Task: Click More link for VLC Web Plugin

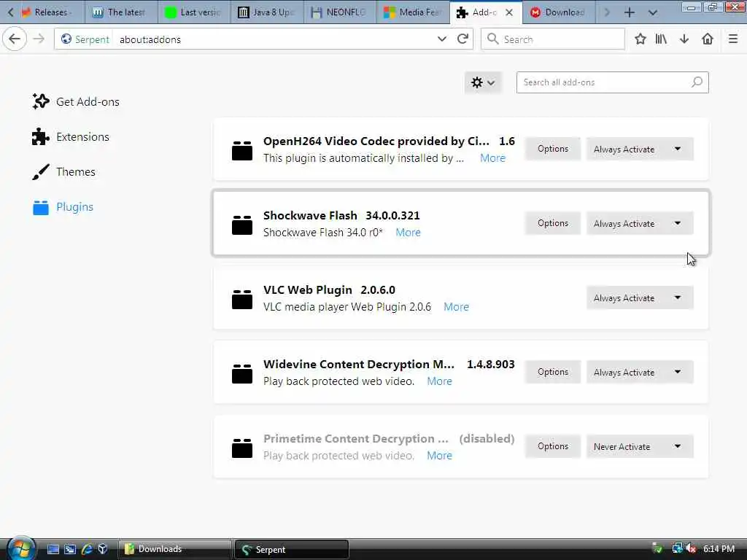Action: (457, 307)
